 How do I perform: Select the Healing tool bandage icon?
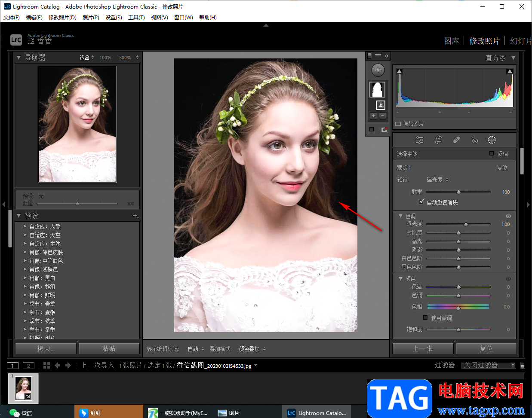coord(456,140)
